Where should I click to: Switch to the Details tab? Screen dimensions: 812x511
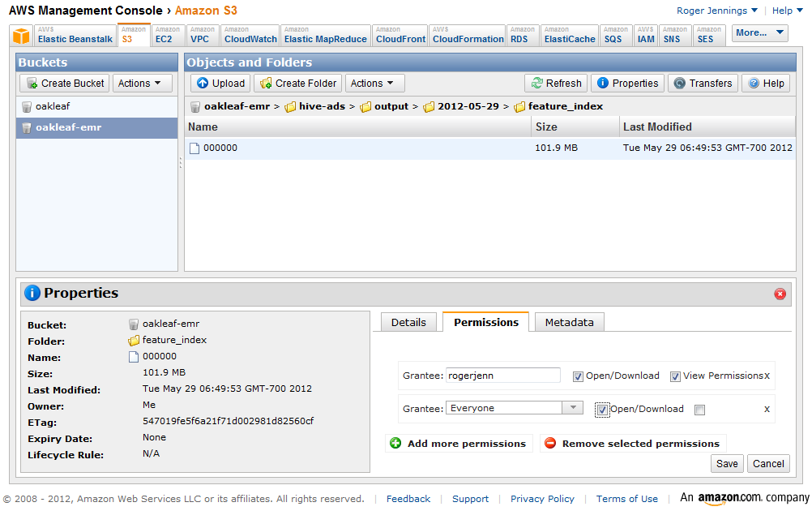(408, 322)
